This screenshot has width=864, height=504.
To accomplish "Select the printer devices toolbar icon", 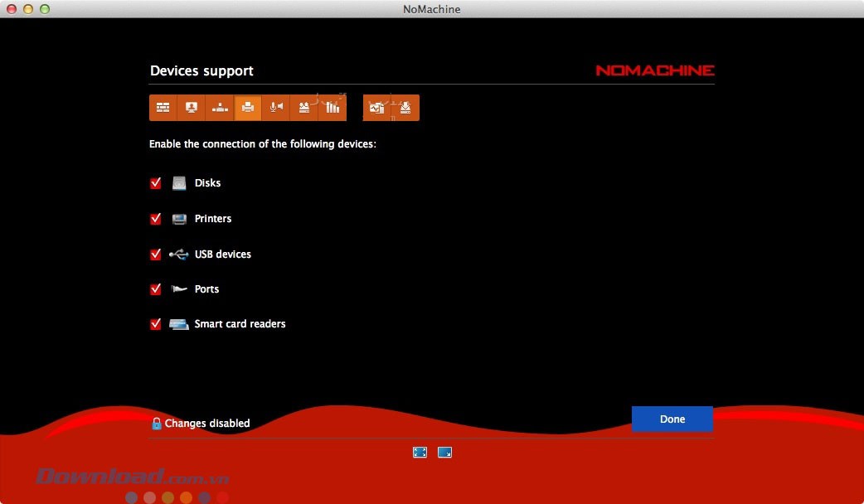I will tap(248, 108).
